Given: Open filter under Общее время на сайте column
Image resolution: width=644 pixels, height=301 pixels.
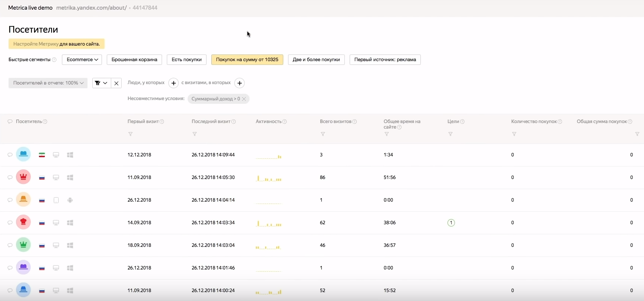Looking at the screenshot, I should pos(387,134).
